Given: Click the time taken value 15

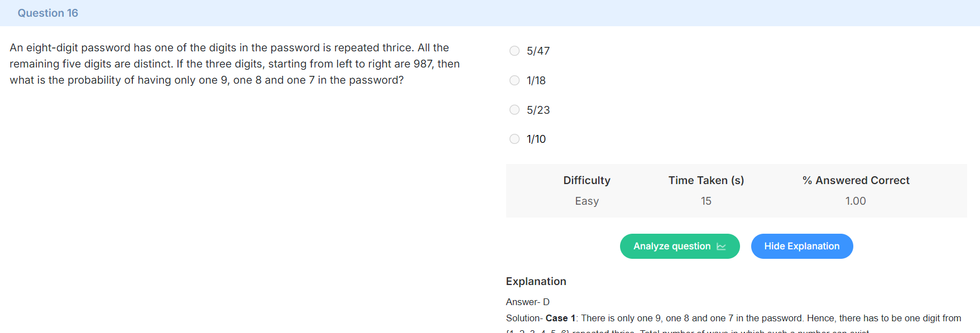Looking at the screenshot, I should click(x=706, y=201).
